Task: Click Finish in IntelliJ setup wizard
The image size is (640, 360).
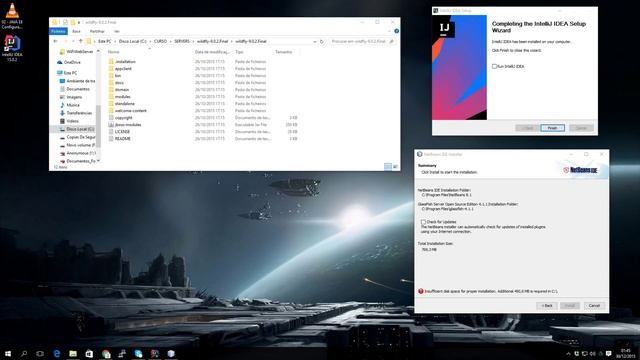Action: 552,128
